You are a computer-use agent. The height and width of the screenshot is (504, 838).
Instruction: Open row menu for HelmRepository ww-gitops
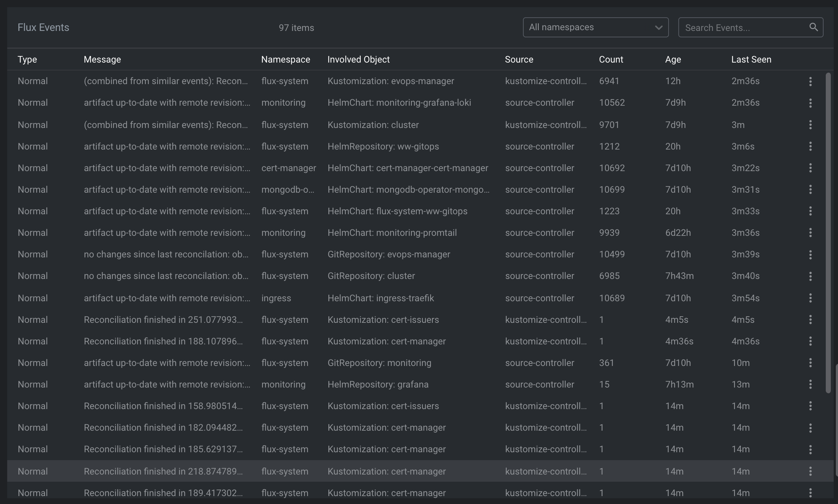click(810, 146)
